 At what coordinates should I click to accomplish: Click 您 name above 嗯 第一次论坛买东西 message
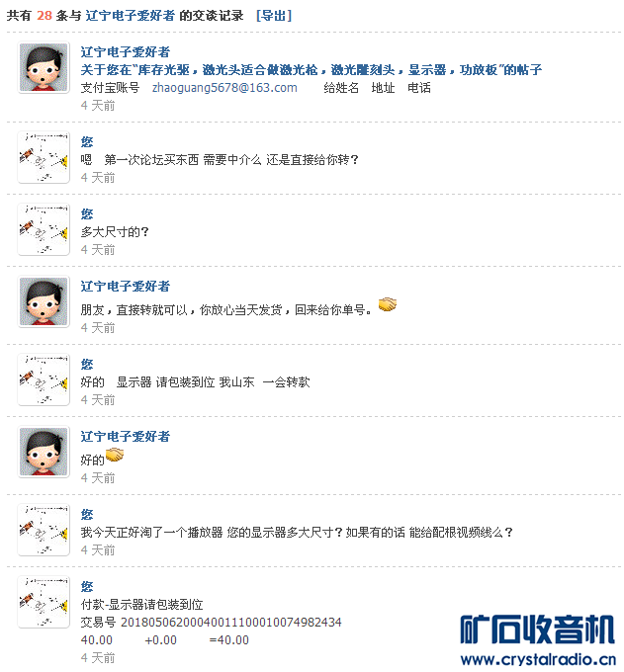click(87, 142)
